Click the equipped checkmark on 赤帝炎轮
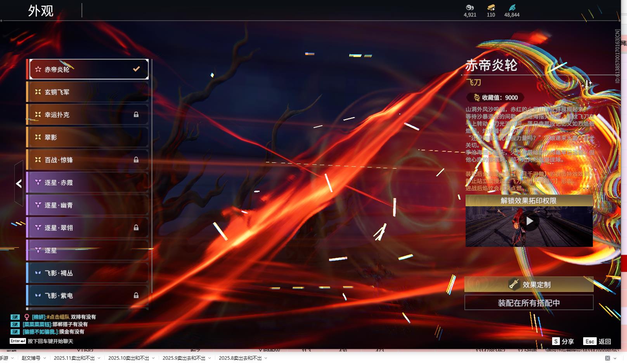The width and height of the screenshot is (627, 364). tap(136, 69)
